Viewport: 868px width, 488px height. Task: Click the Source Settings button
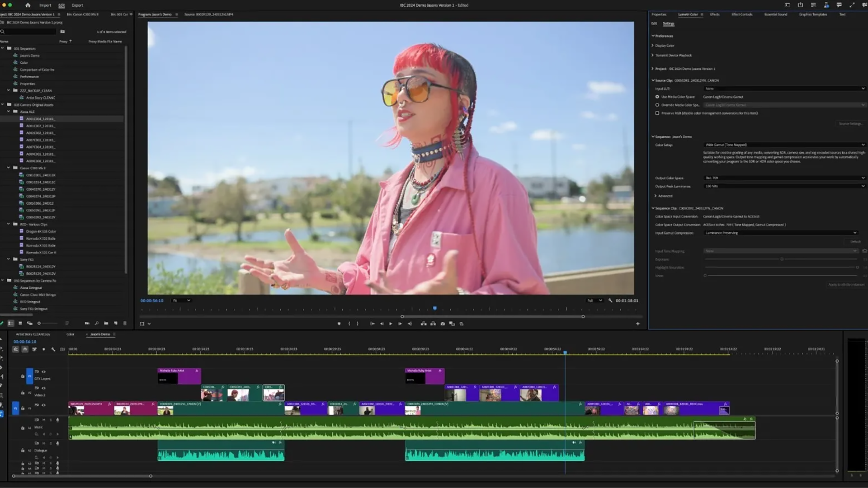click(850, 123)
